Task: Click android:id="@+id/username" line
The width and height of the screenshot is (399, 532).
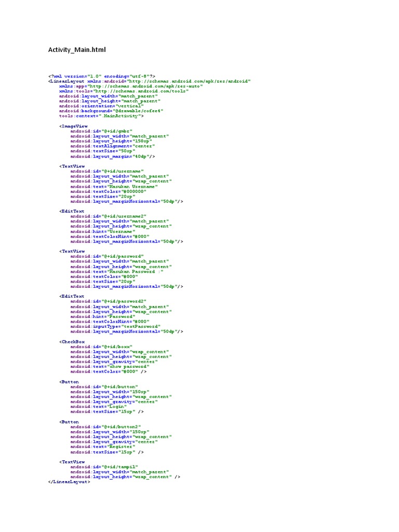Action: 107,171
